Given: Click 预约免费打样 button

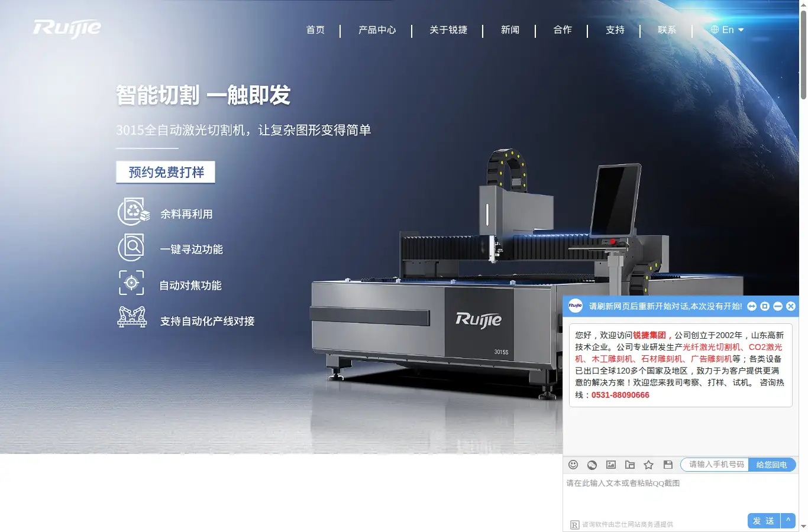Looking at the screenshot, I should point(166,172).
